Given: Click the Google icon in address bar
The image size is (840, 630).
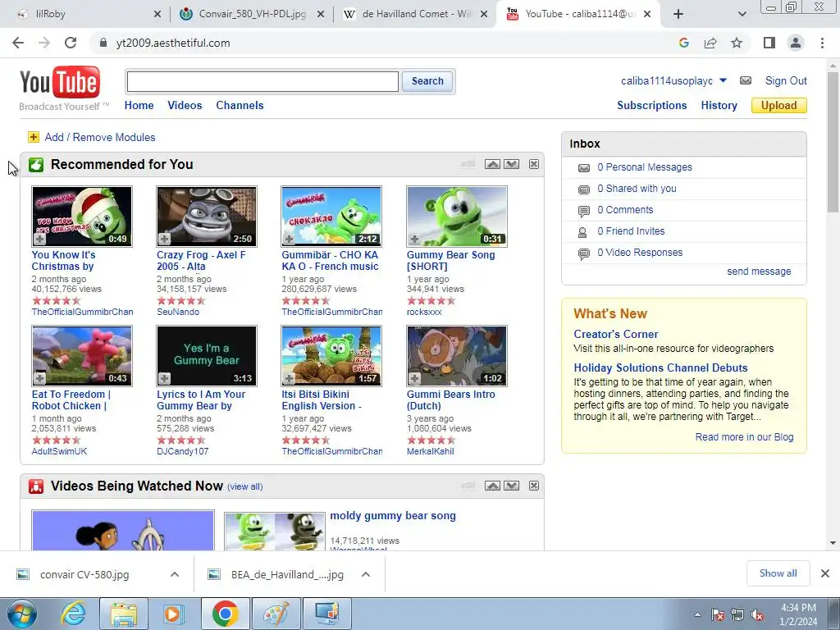Looking at the screenshot, I should 683,43.
